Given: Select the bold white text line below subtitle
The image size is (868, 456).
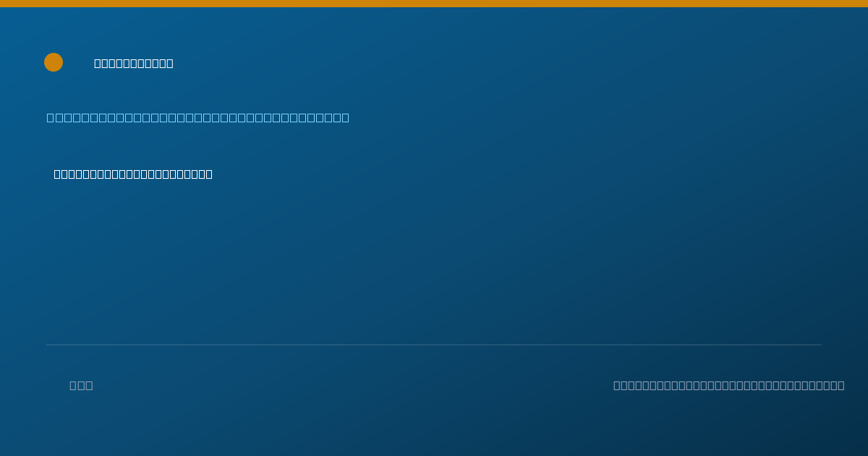Looking at the screenshot, I should pos(133,174).
